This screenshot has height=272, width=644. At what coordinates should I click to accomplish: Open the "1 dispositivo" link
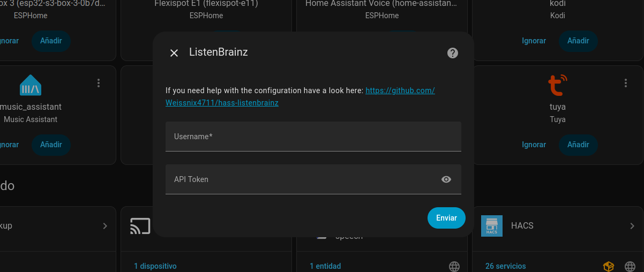coord(155,266)
